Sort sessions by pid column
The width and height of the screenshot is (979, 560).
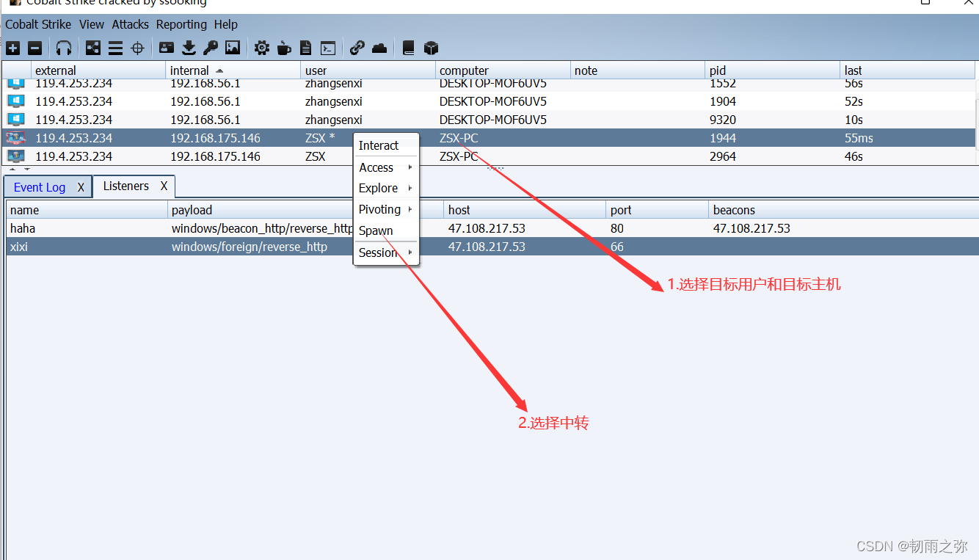(773, 70)
